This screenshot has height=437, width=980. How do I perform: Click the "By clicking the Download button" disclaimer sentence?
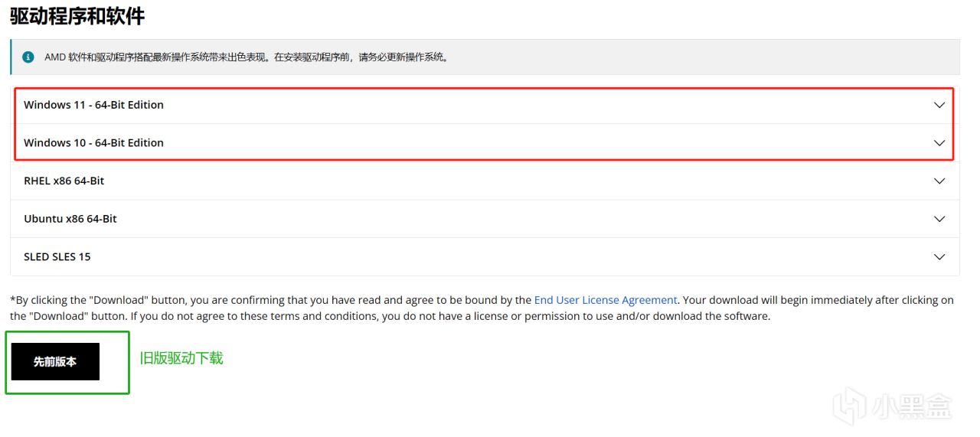pos(268,300)
